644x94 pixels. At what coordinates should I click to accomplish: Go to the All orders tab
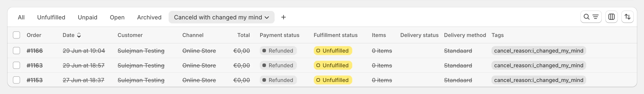pyautogui.click(x=21, y=17)
